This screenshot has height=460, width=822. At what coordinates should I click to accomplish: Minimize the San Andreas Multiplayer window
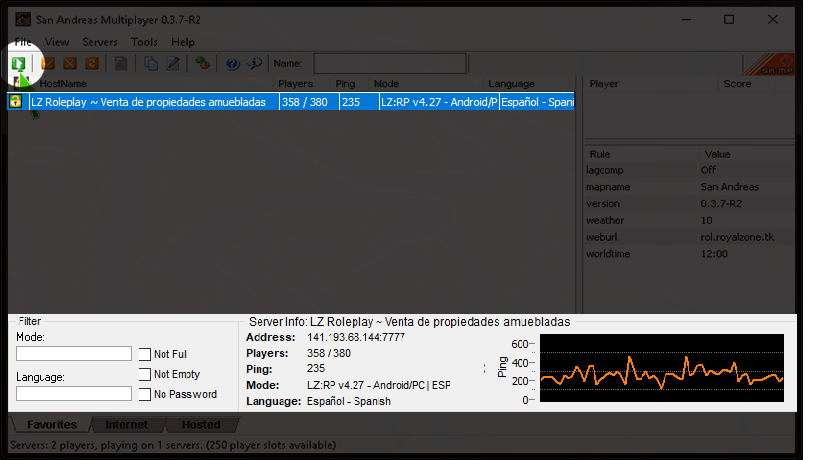pos(686,20)
